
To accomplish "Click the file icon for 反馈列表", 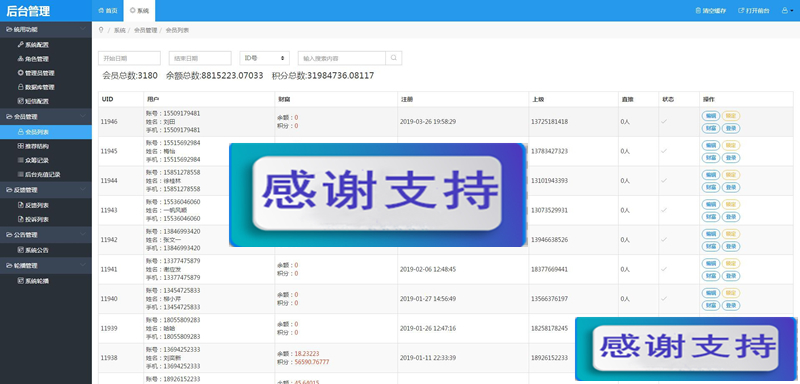I will [x=20, y=205].
